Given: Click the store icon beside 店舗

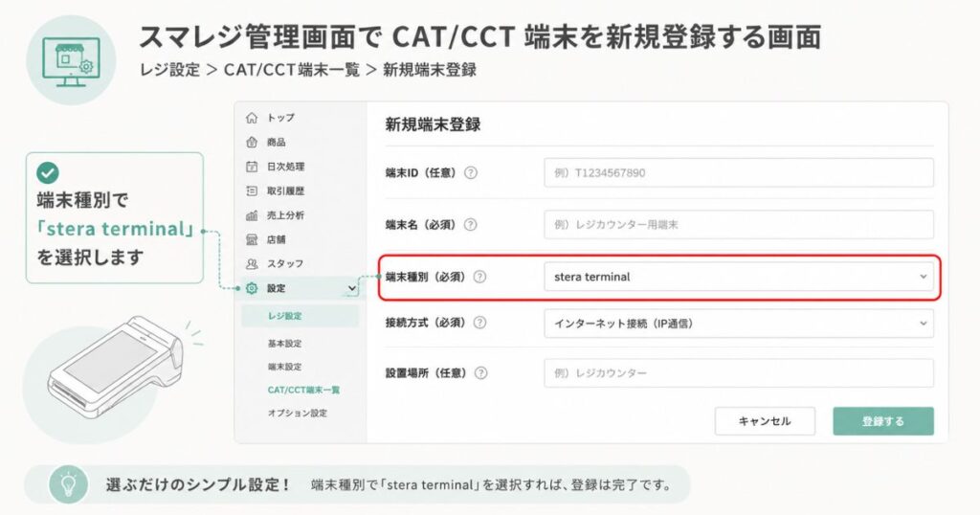Looking at the screenshot, I should pos(252,239).
